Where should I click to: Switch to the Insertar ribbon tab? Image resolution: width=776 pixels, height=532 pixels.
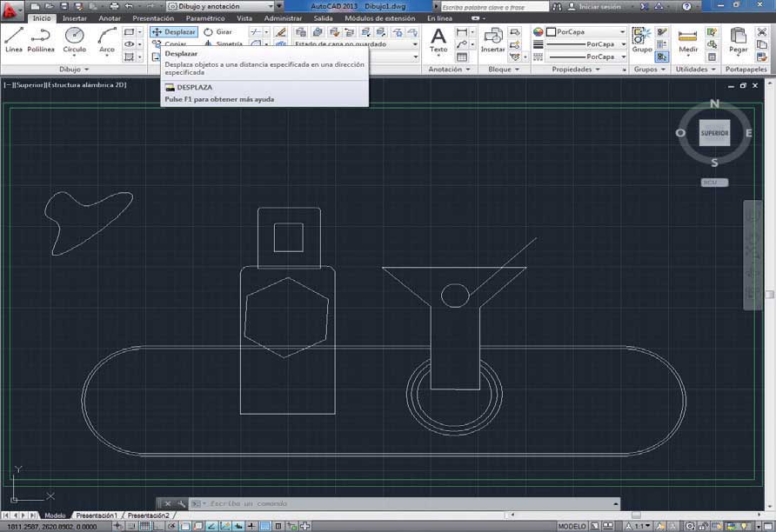(75, 17)
